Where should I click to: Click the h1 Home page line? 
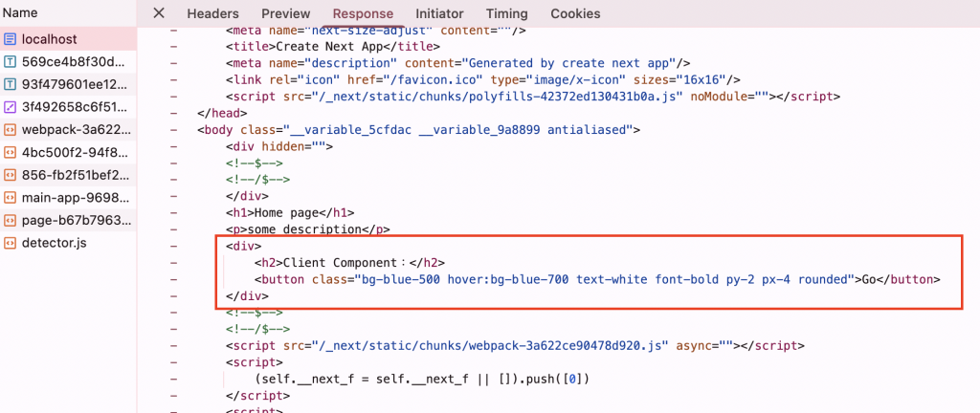(x=291, y=213)
